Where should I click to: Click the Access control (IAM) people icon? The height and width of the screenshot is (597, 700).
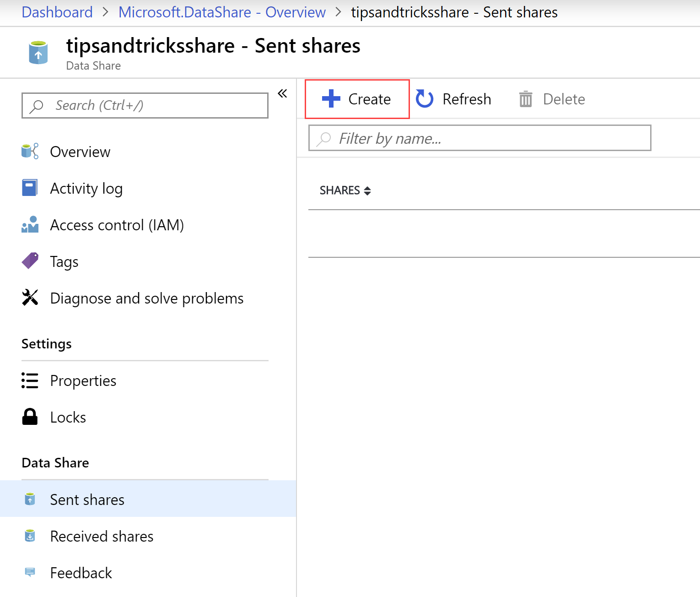pos(30,224)
